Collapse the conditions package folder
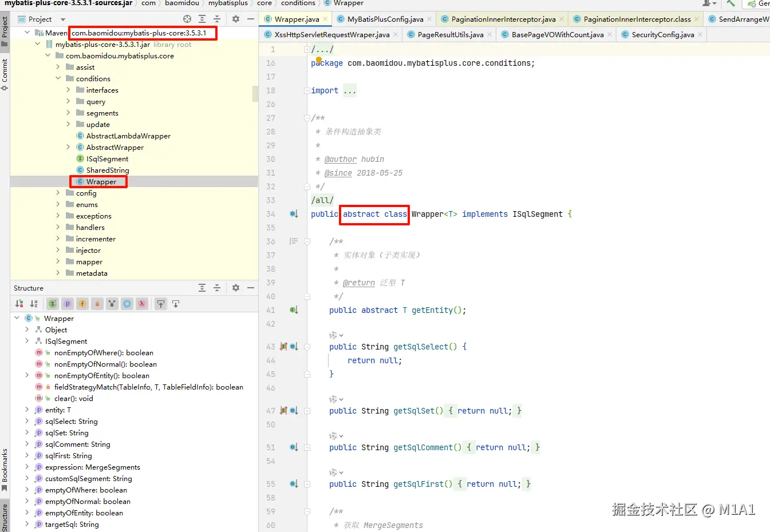Viewport: 770px width, 532px height. (x=58, y=79)
